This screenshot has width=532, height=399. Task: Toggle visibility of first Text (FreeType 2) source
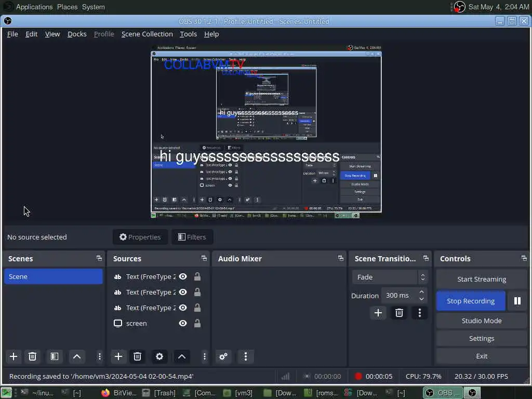click(183, 276)
